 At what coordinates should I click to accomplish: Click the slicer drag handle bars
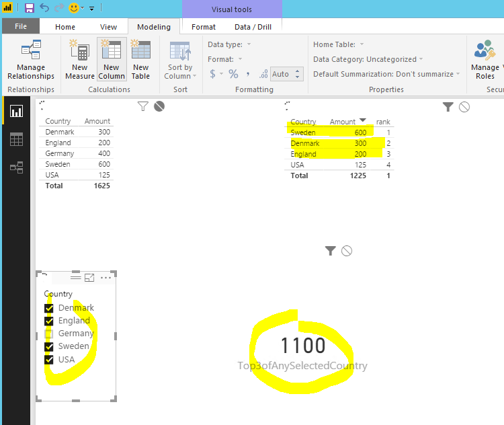(x=75, y=277)
